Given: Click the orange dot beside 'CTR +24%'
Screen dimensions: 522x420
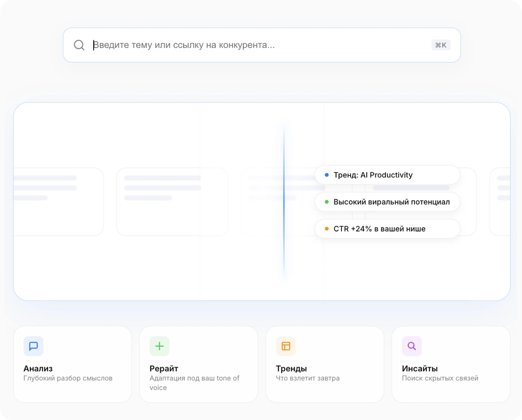Looking at the screenshot, I should pos(327,229).
